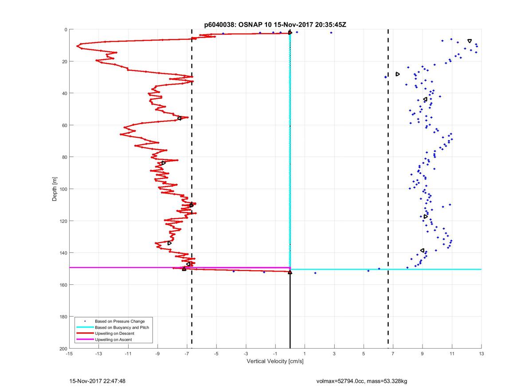
Task: Click the x-axis tick label 7
Action: (x=393, y=354)
